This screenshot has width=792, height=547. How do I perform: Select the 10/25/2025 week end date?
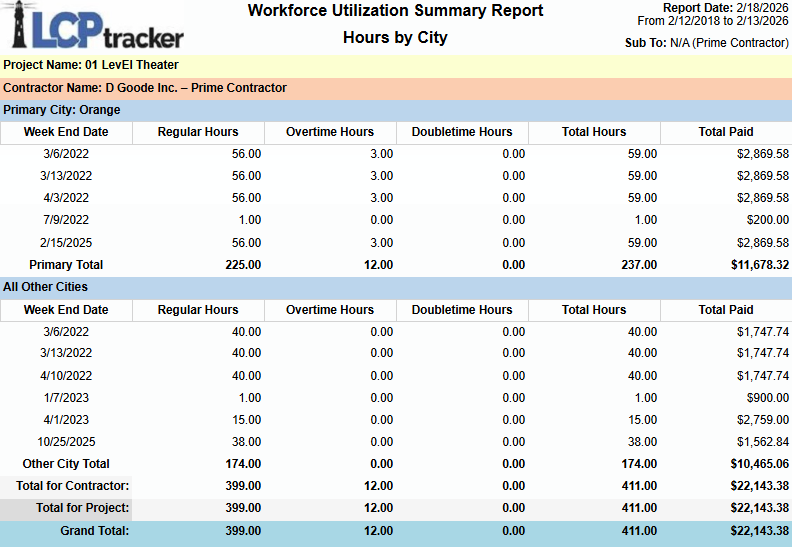[66, 442]
